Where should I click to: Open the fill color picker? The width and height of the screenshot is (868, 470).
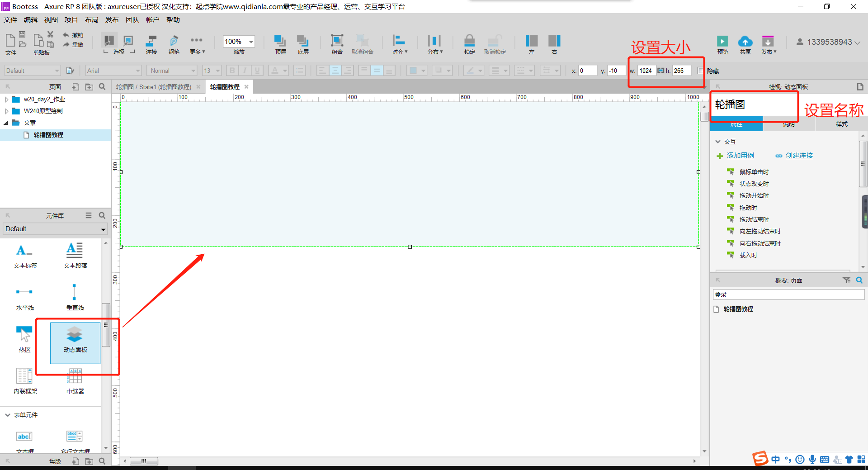click(417, 71)
